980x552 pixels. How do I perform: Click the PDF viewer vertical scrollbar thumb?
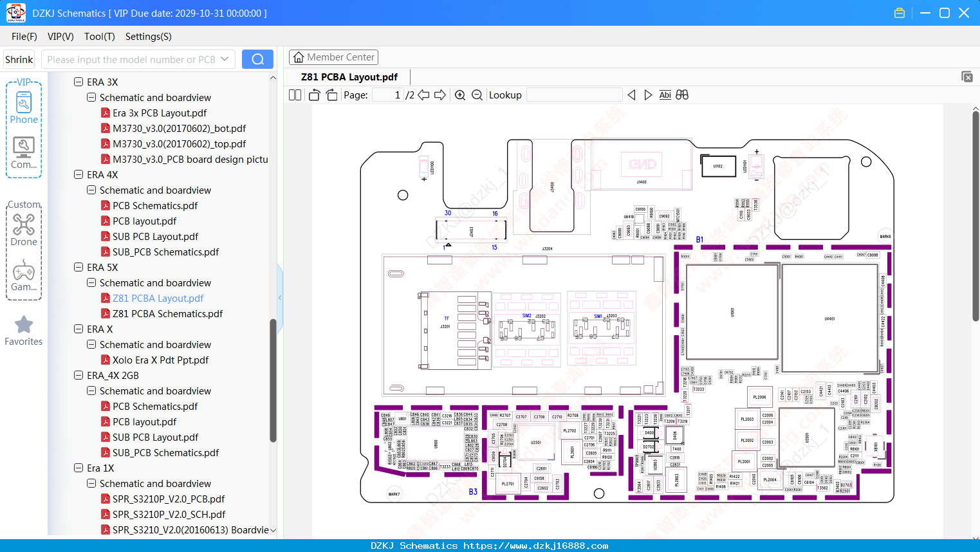pos(975,216)
